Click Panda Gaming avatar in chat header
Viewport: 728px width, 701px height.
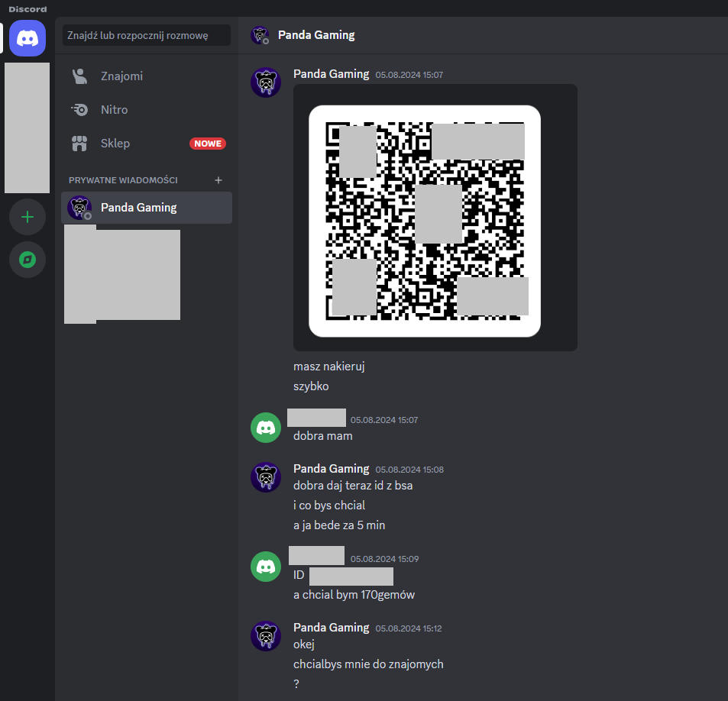click(260, 35)
